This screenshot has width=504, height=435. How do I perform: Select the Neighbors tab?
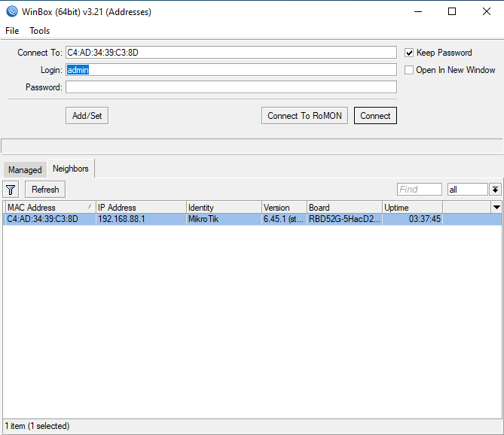(x=71, y=169)
